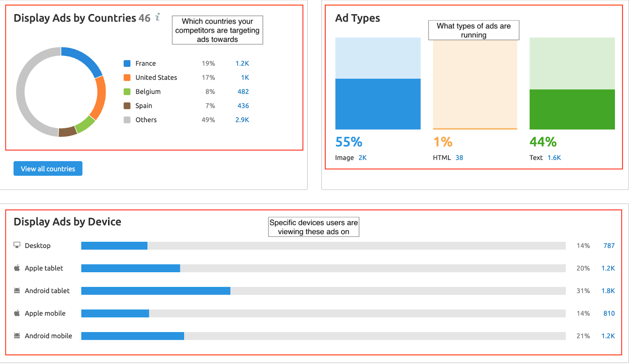Click the brown Spain legend color swatch
This screenshot has height=364, width=629.
click(x=127, y=106)
